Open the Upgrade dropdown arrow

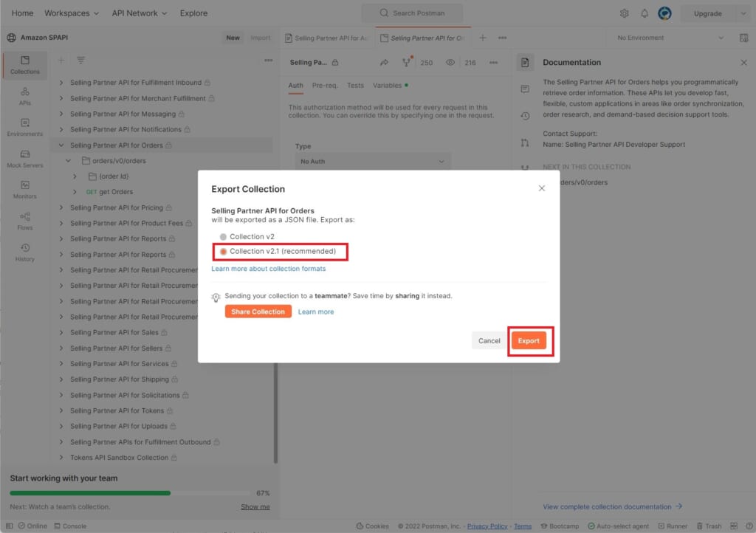(x=743, y=13)
